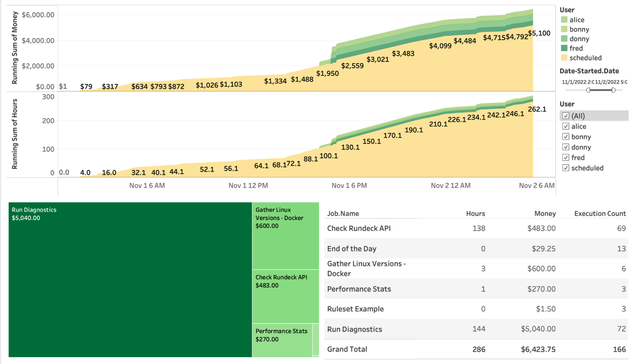Viewport: 634px width, 364px height.
Task: Uncheck bonny in the User filter list
Action: (x=566, y=137)
